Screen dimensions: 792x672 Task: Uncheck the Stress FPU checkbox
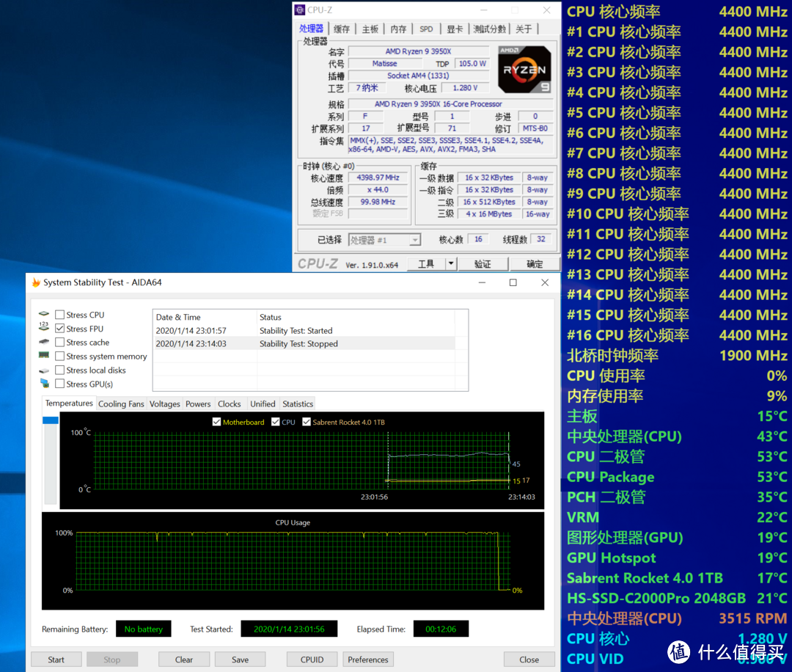[59, 329]
